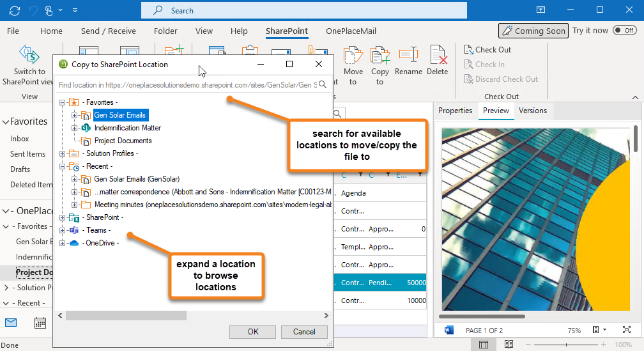Click Check Out in the ribbon
Screen dimensions: 644x351
[487, 50]
